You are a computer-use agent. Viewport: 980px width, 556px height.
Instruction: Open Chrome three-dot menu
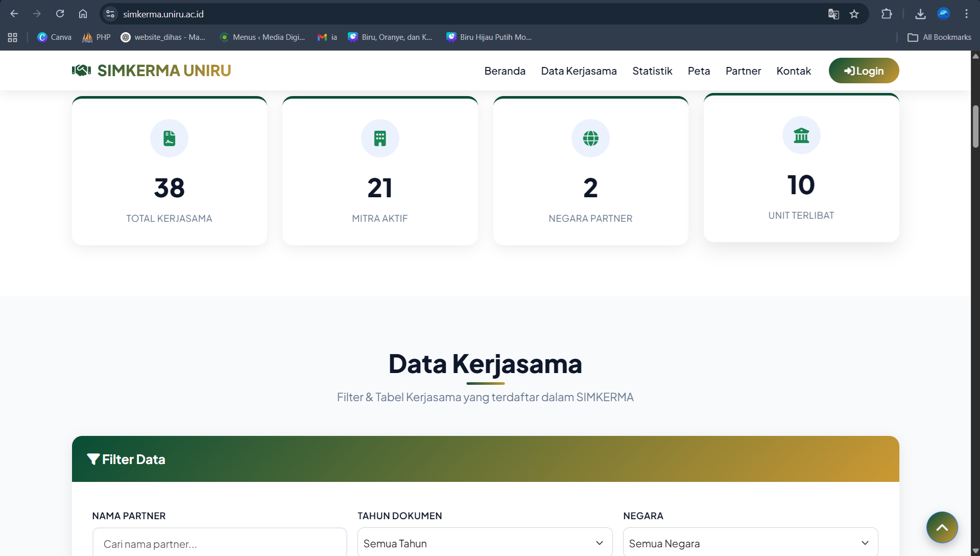[x=966, y=14]
